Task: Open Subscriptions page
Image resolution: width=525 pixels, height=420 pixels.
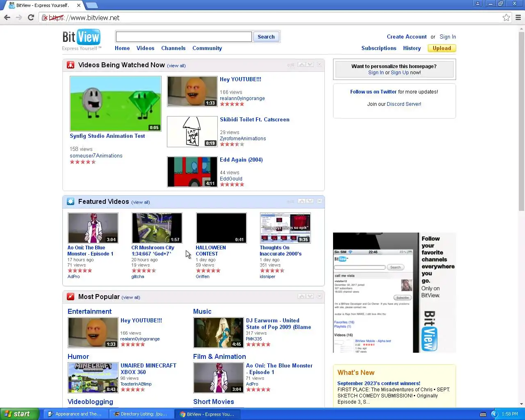Action: point(379,48)
